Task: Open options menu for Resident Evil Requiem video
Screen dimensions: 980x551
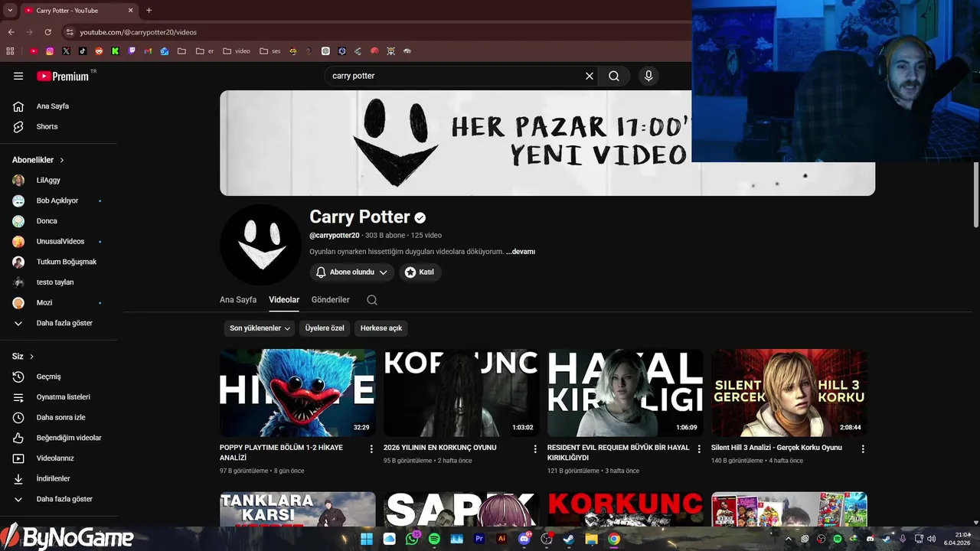Action: pos(699,449)
